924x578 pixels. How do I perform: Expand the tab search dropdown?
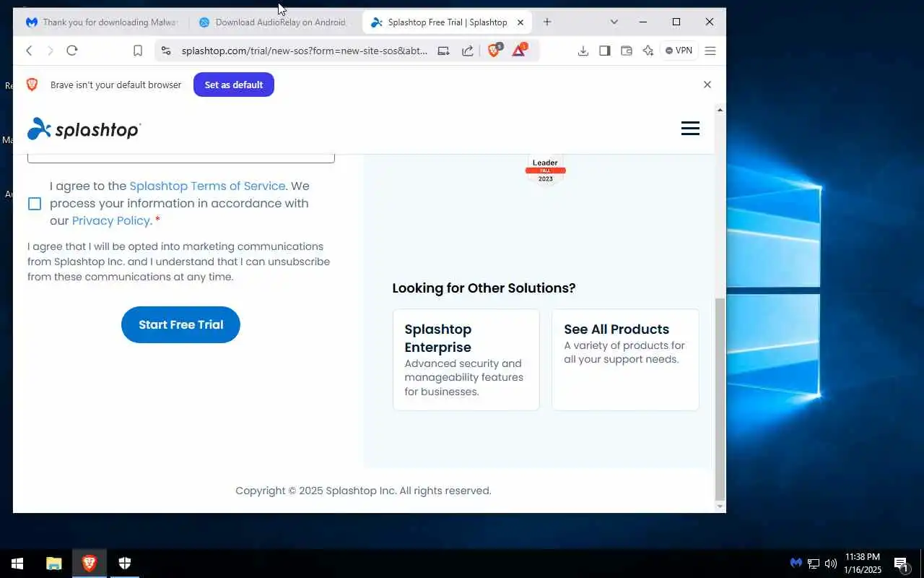coord(614,22)
